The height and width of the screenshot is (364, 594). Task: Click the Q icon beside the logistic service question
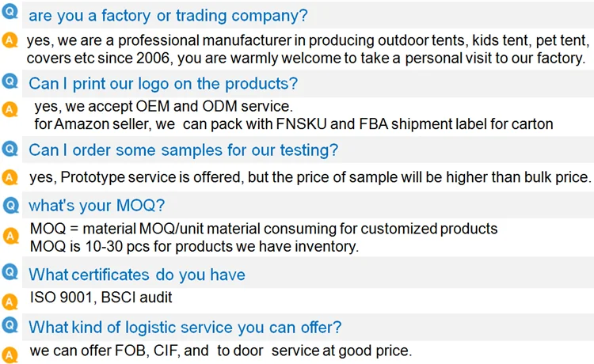pyautogui.click(x=10, y=326)
